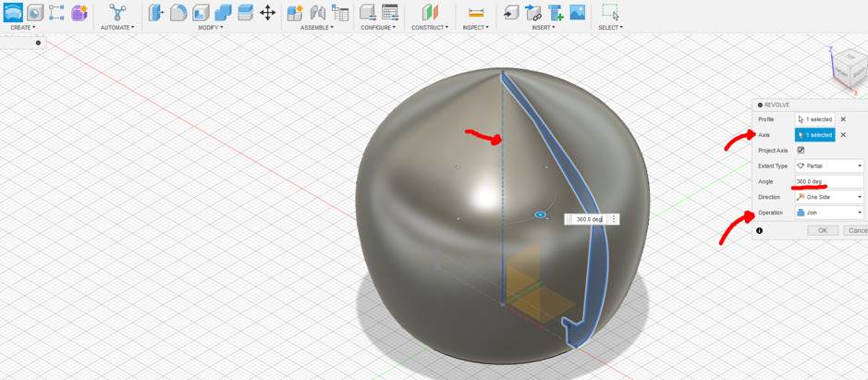868x380 pixels.
Task: Click the view cube
Action: pyautogui.click(x=850, y=68)
